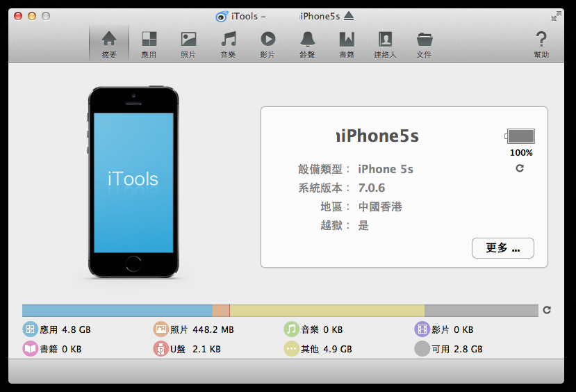Viewport: 576px width, 392px height.
Task: Click the 音樂 0 KB text
Action: click(322, 329)
